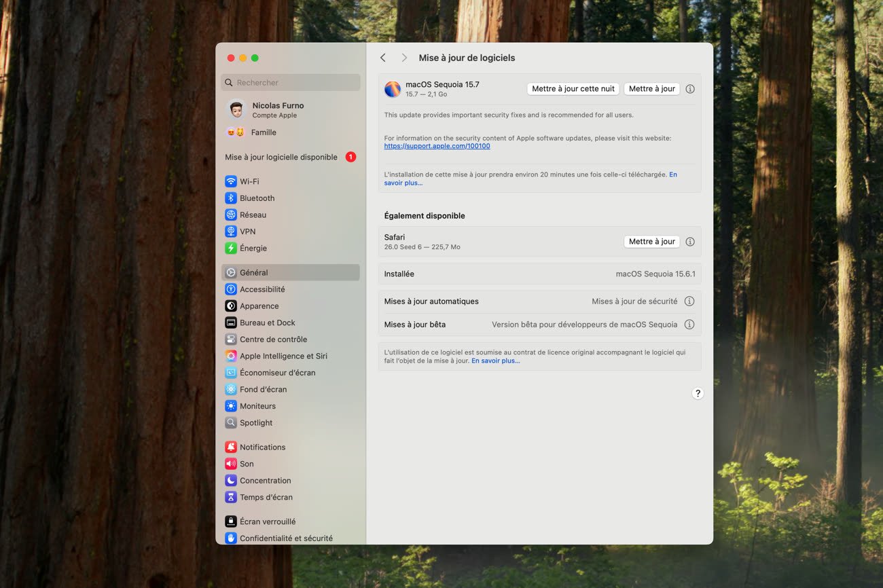Image resolution: width=883 pixels, height=588 pixels.
Task: Click the Mise à jour de logiciels title
Action: (x=467, y=58)
